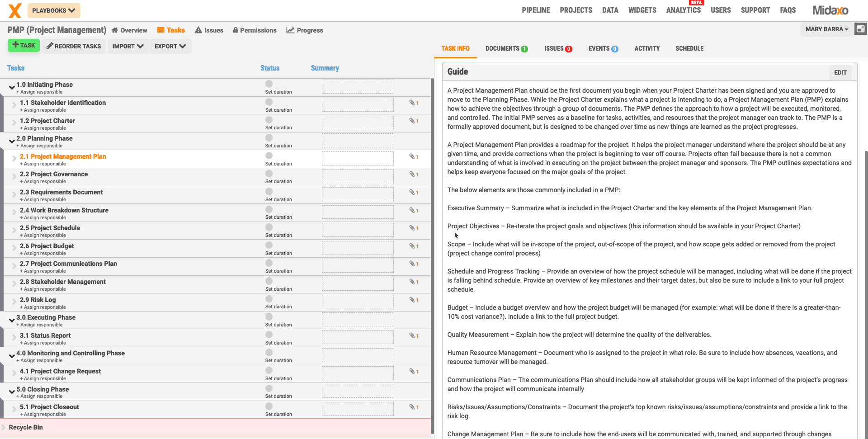Open attachment paperclip for Risk Log
The width and height of the screenshot is (868, 439).
point(412,300)
